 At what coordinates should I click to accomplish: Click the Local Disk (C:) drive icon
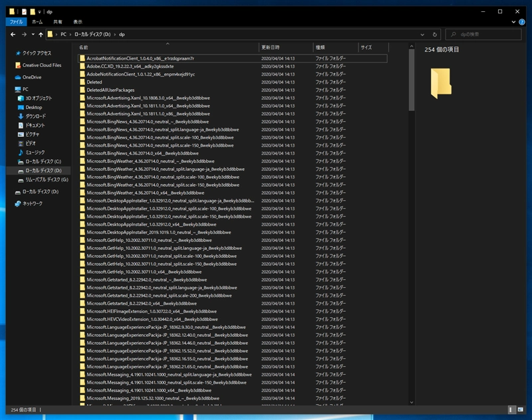[21, 161]
